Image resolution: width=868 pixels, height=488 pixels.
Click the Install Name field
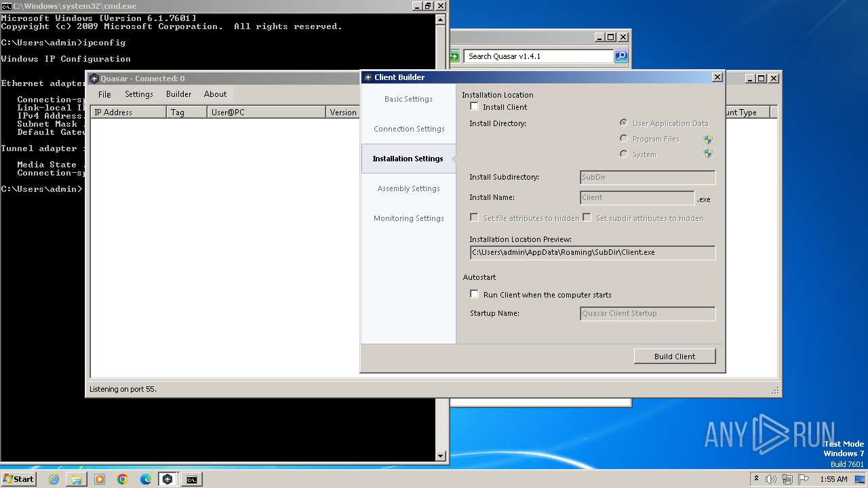coord(637,197)
